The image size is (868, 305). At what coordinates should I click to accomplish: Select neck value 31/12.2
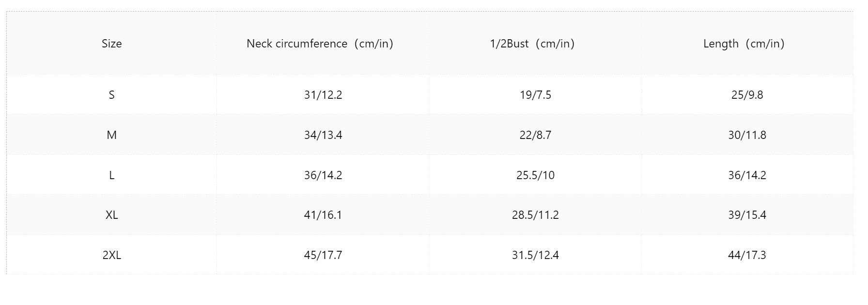(323, 95)
